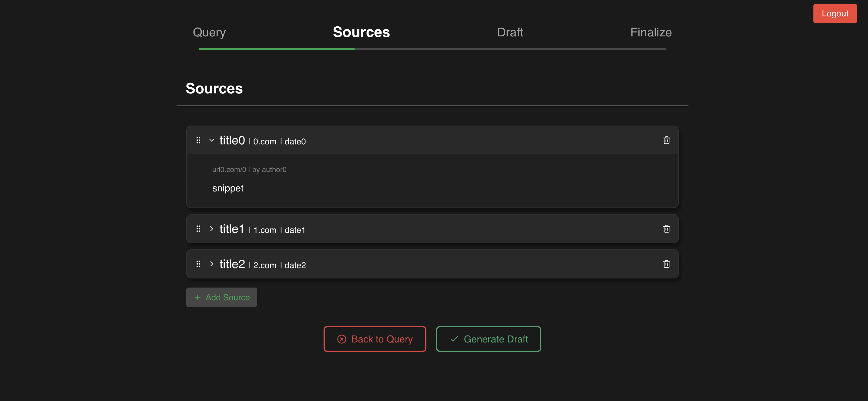The width and height of the screenshot is (868, 401).
Task: Expand the title2 source chevron
Action: pos(212,264)
